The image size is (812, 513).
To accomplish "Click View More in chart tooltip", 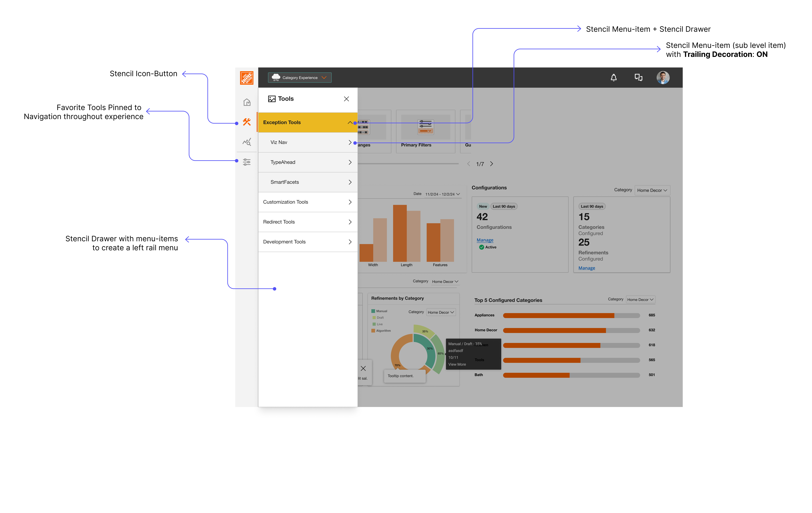I will tap(457, 364).
